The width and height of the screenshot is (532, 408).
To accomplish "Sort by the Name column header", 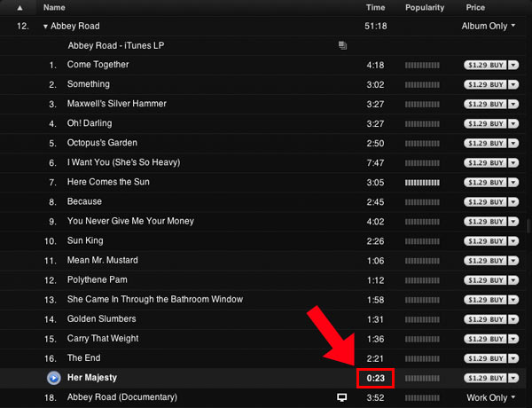I will coord(55,7).
